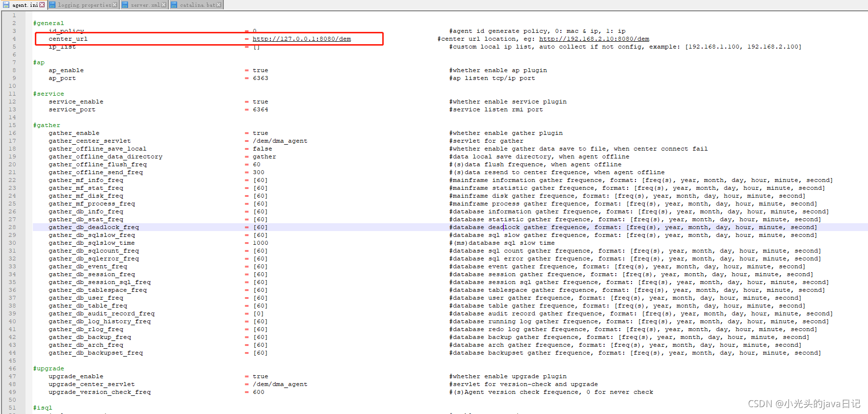Click the gather_db_deadlock_freq key
This screenshot has width=868, height=414.
coord(94,227)
